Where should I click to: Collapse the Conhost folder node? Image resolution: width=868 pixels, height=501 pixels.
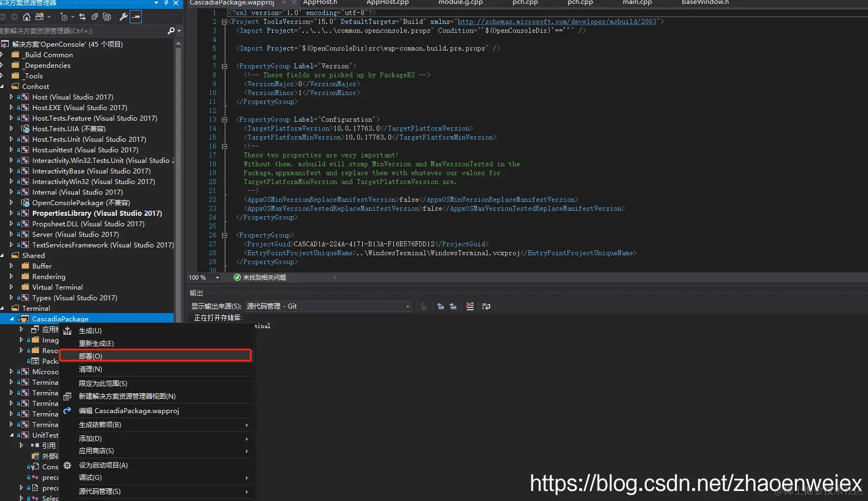[x=2, y=87]
